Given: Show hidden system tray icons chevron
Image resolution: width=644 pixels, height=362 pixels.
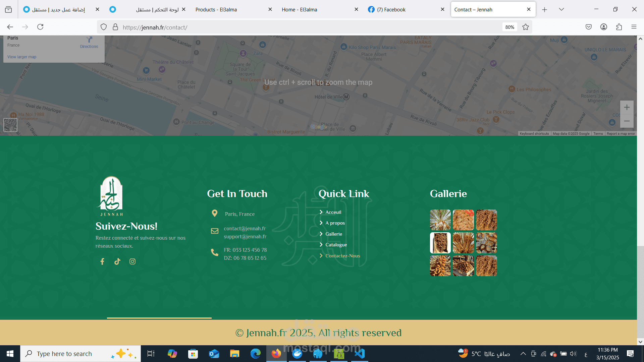Looking at the screenshot, I should click(x=523, y=354).
